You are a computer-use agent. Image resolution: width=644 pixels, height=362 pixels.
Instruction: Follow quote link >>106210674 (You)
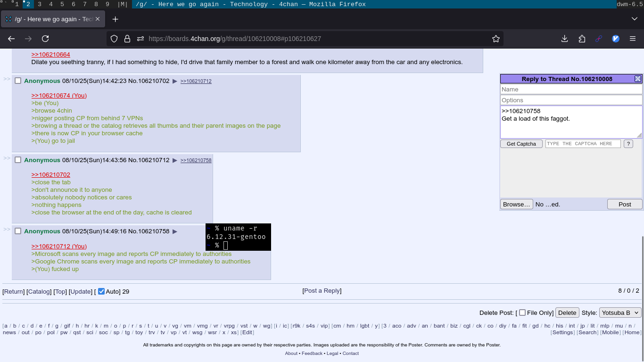pos(59,95)
